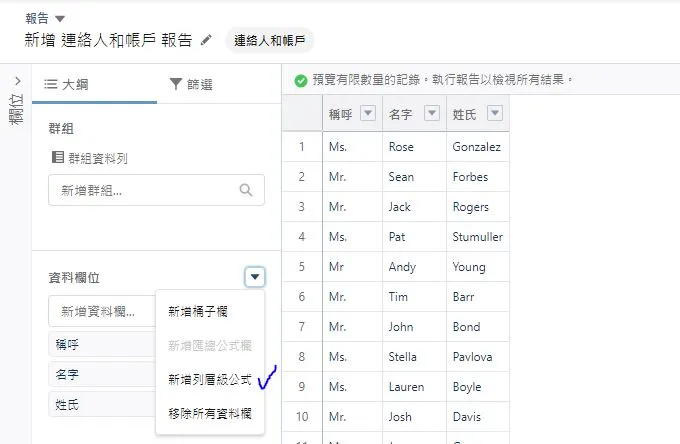Click the green checkmark status icon
Screen dimensions: 680x444
301,81
